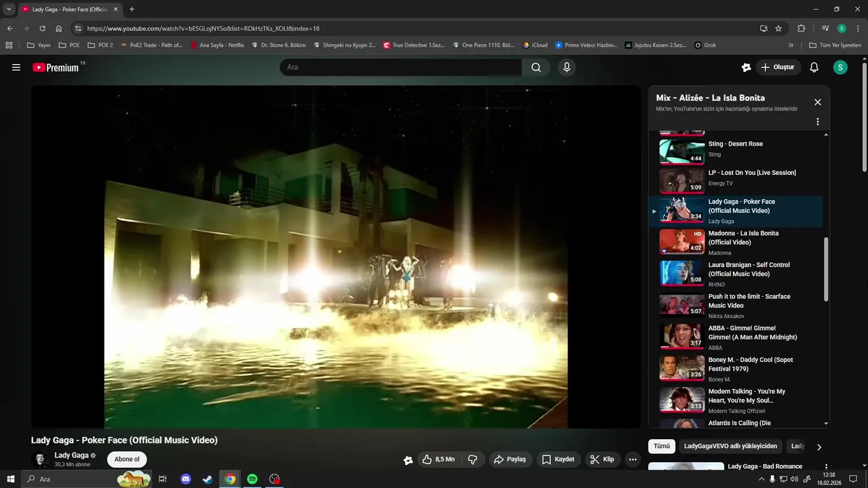Open the Yayın bookmarks folder

[x=39, y=45]
